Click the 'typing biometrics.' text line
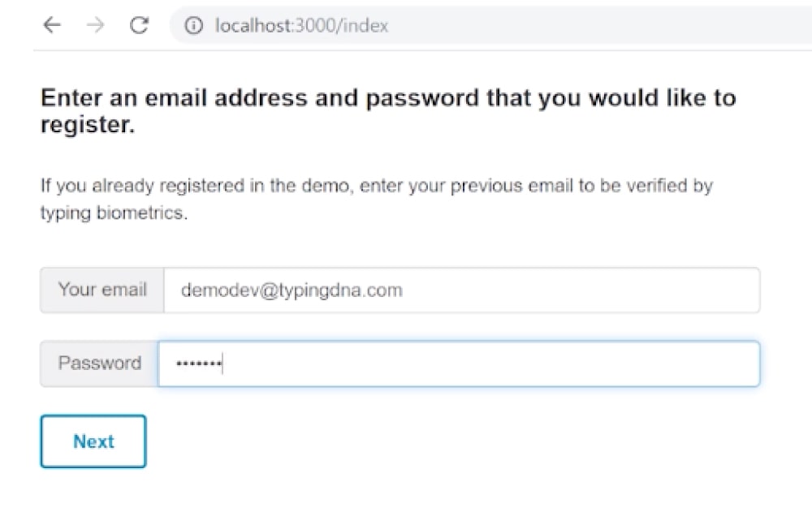812x512 pixels. [114, 213]
